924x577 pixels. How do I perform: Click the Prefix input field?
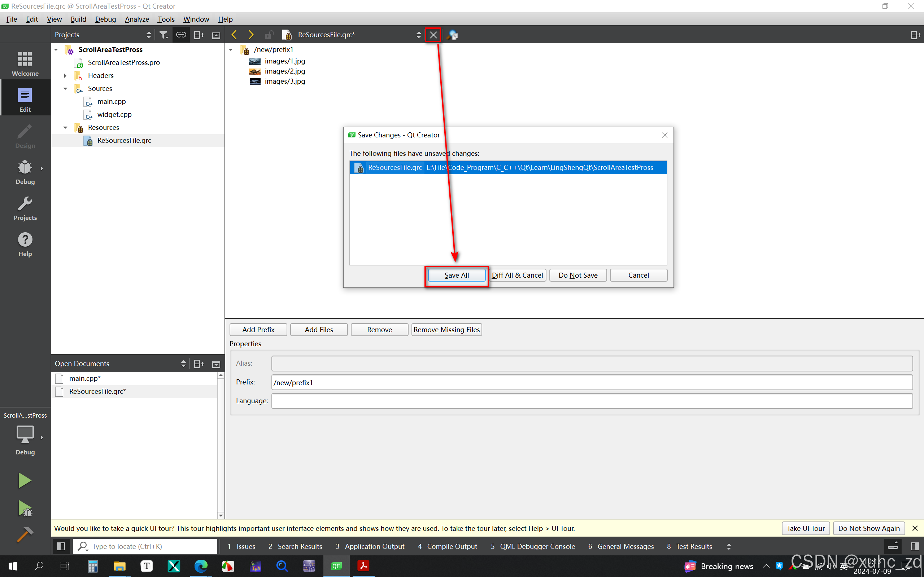pos(592,382)
